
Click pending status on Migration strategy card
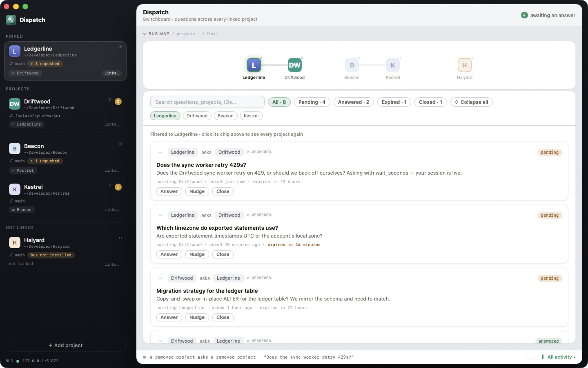pyautogui.click(x=550, y=278)
